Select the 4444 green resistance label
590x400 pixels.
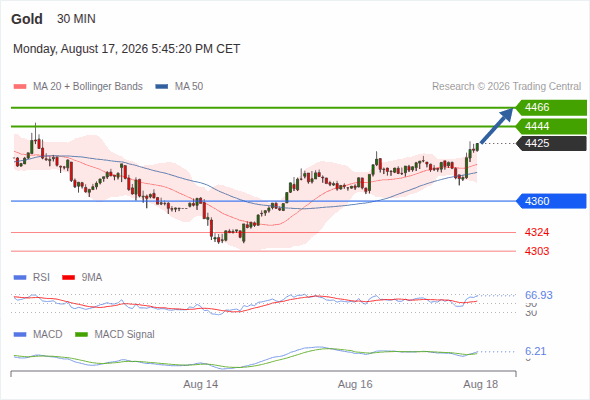coord(551,126)
